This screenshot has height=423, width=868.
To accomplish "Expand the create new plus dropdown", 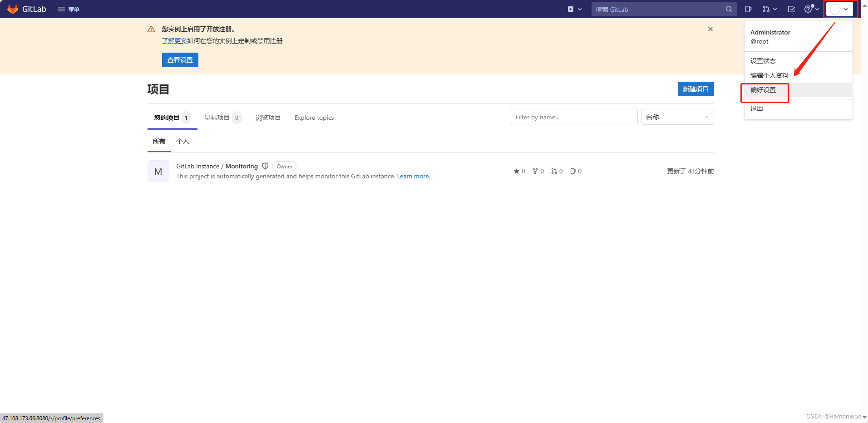I will point(574,9).
